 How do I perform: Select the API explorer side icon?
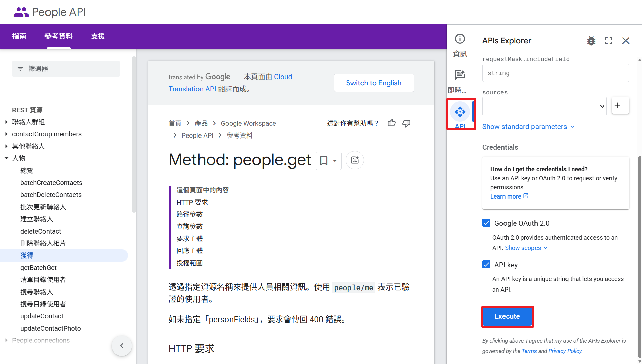460,112
